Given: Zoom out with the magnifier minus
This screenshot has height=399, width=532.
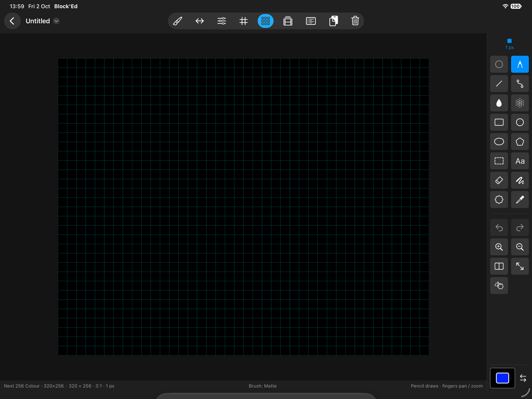Looking at the screenshot, I should pos(520,247).
